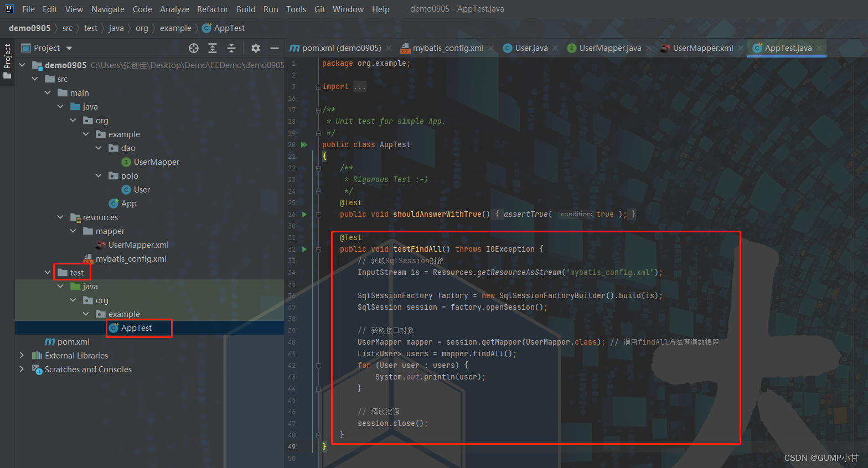Click the Expand All icon in Project panel
The width and height of the screenshot is (868, 468).
pos(213,48)
